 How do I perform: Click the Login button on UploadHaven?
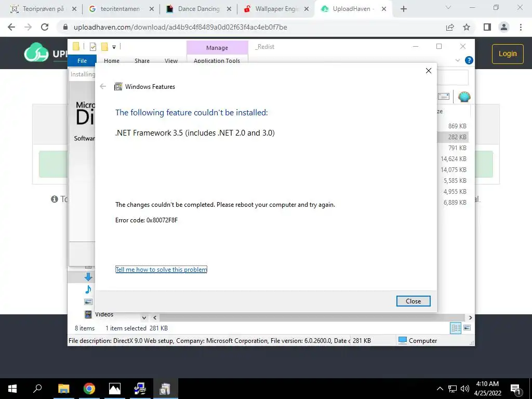click(x=508, y=54)
